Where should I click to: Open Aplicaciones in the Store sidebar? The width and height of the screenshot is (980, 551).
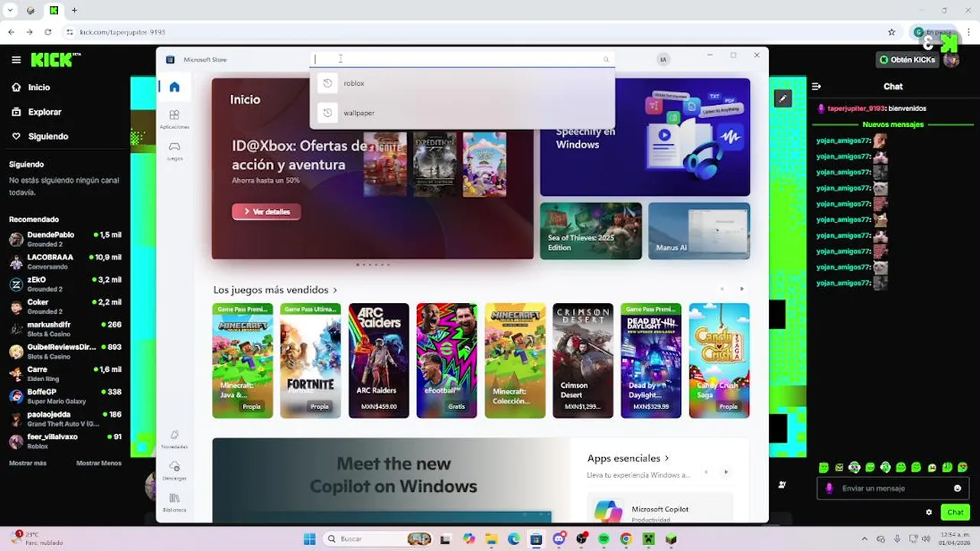click(174, 119)
